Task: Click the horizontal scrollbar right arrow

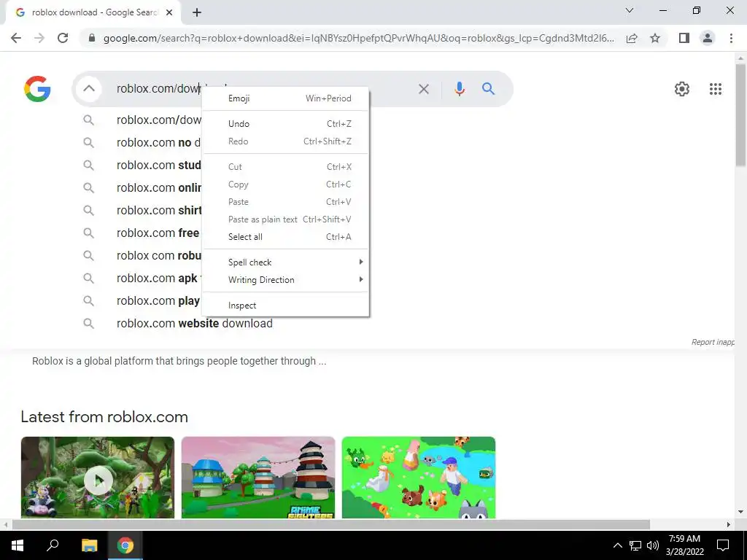Action: pyautogui.click(x=728, y=524)
